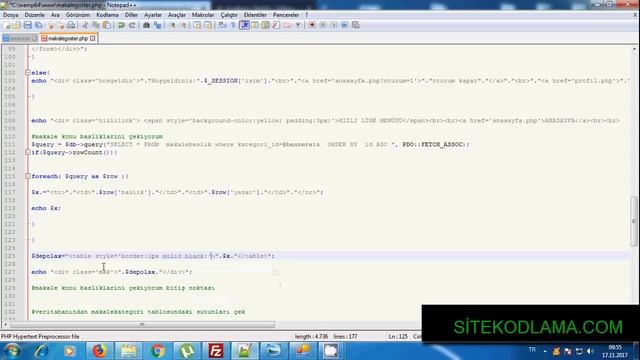Open Folder as Workspace toolbar icon

[287, 25]
